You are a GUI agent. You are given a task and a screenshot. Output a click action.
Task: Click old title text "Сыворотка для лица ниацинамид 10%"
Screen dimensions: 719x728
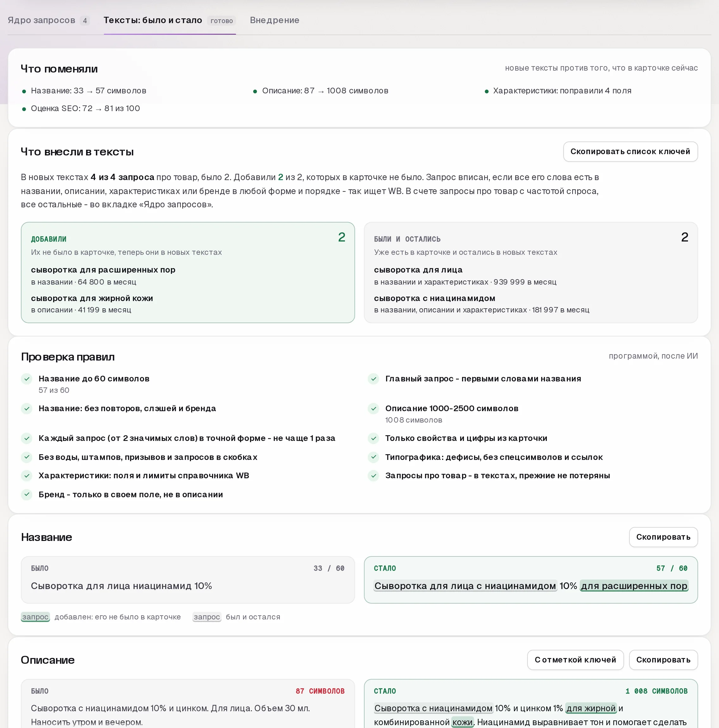pos(121,586)
